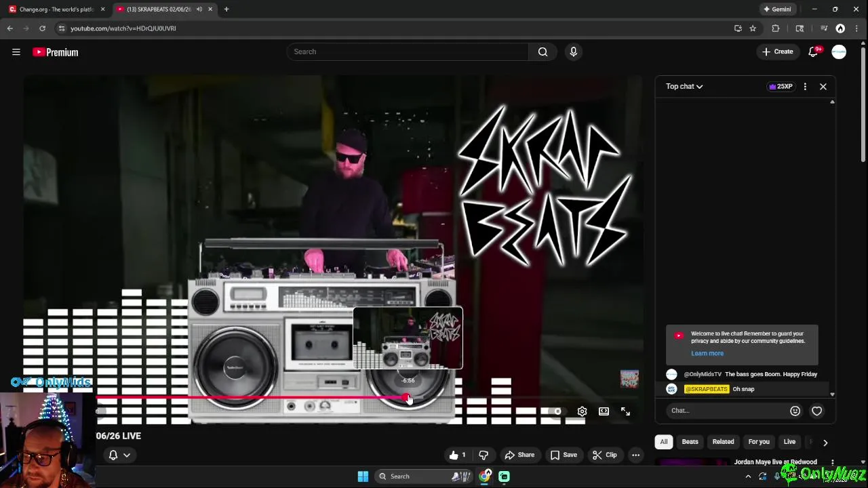Image resolution: width=868 pixels, height=488 pixels.
Task: Like the video thumbs up
Action: tap(458, 455)
